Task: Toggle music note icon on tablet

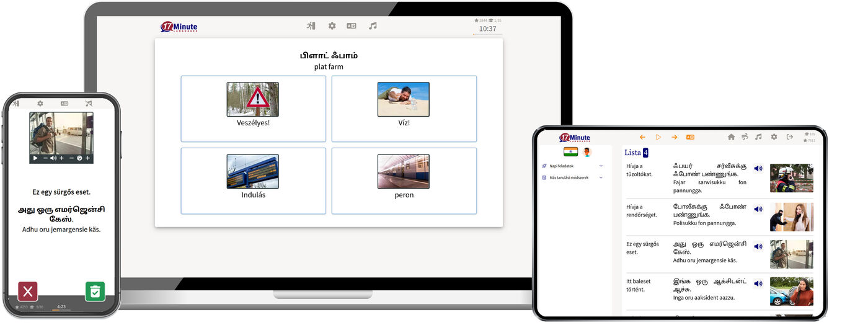Action: click(x=758, y=137)
